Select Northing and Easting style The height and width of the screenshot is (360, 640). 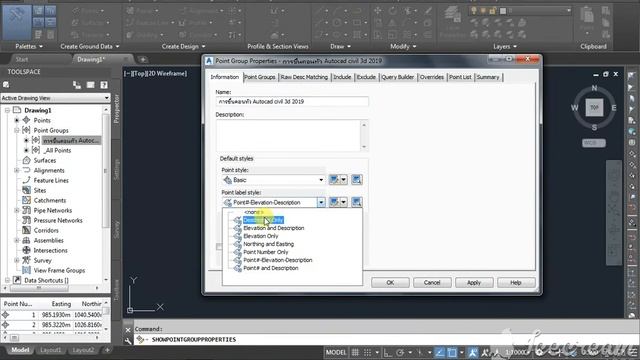268,244
